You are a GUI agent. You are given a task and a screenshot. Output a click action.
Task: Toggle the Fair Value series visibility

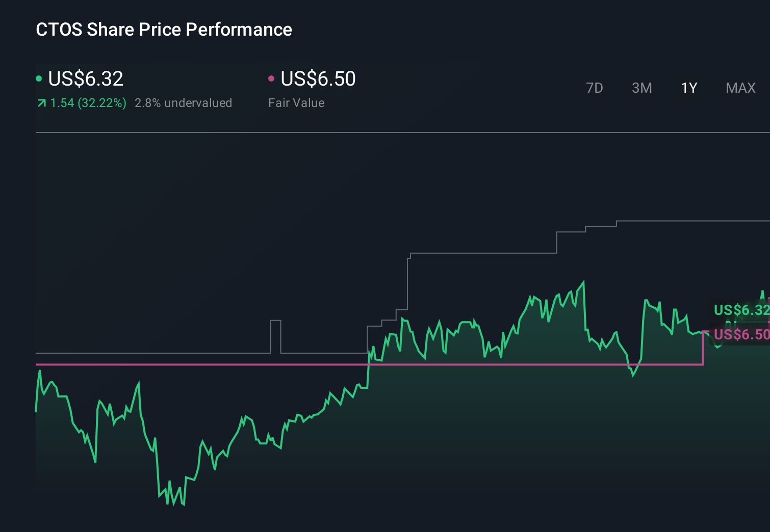tap(317, 79)
